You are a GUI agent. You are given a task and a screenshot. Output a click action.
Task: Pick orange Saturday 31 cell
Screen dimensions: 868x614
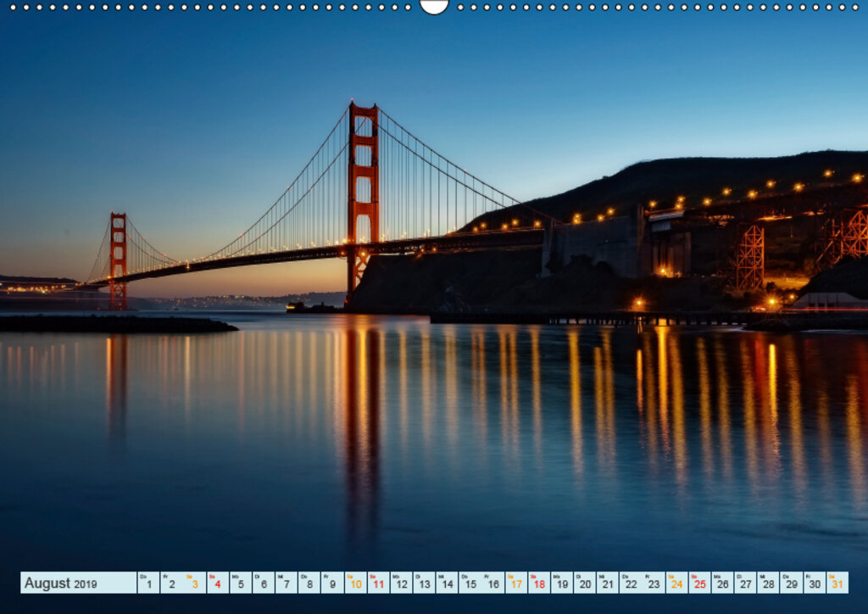tap(837, 583)
